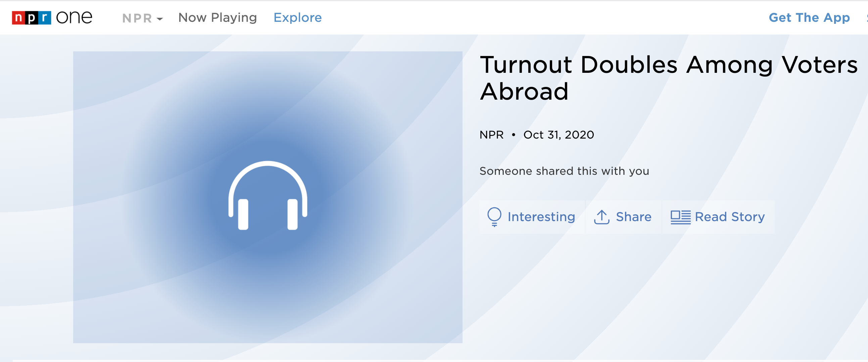Click the npr logo in the header
Viewport: 868px width, 362px height.
point(31,17)
